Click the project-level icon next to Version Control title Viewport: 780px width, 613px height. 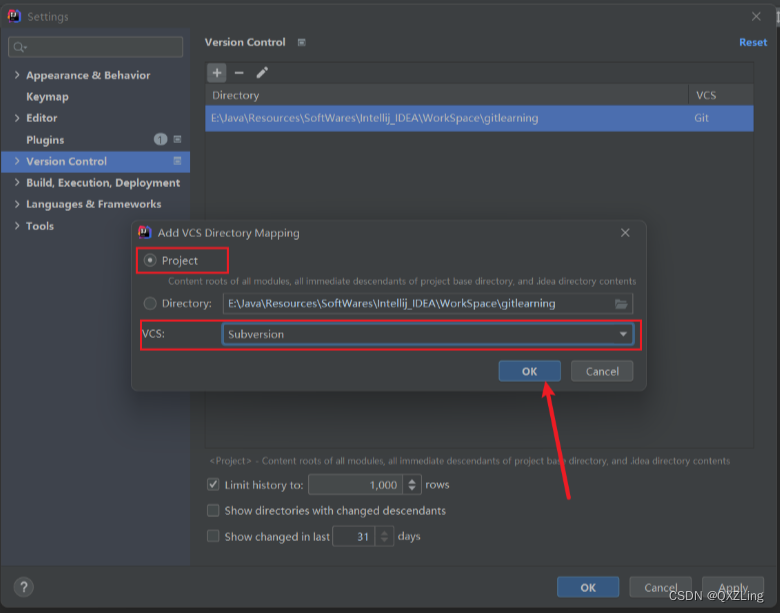point(301,42)
